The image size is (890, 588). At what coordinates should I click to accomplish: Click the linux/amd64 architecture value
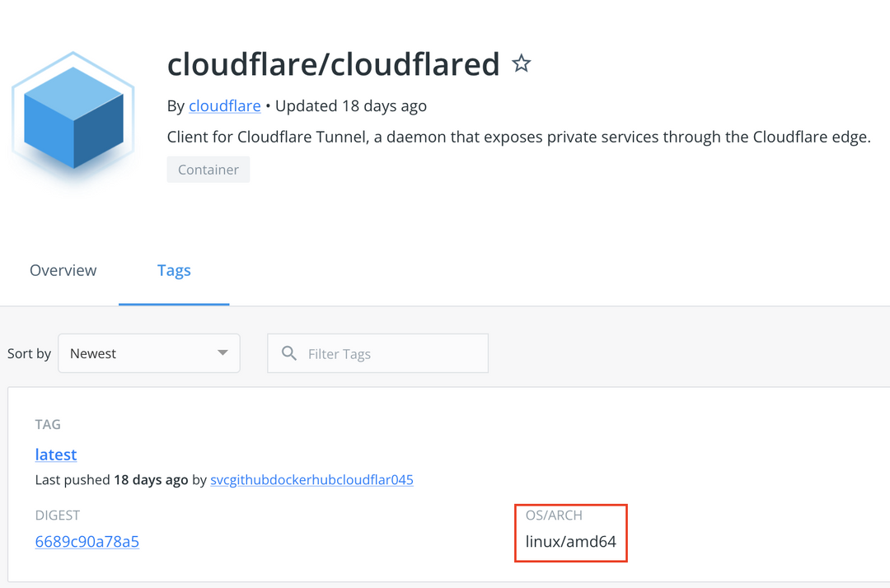coord(570,542)
